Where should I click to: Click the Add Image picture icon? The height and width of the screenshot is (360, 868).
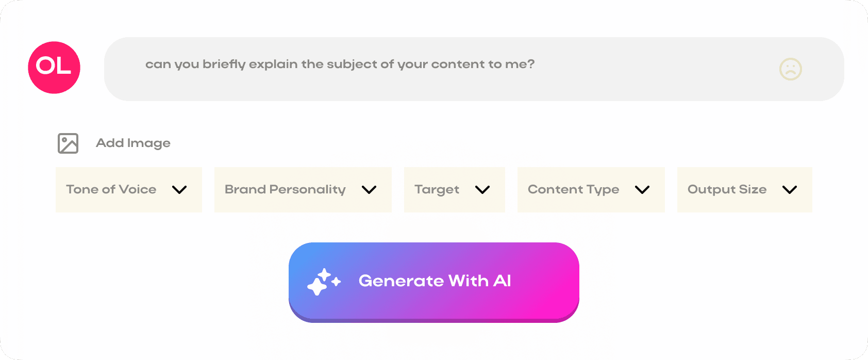point(68,143)
